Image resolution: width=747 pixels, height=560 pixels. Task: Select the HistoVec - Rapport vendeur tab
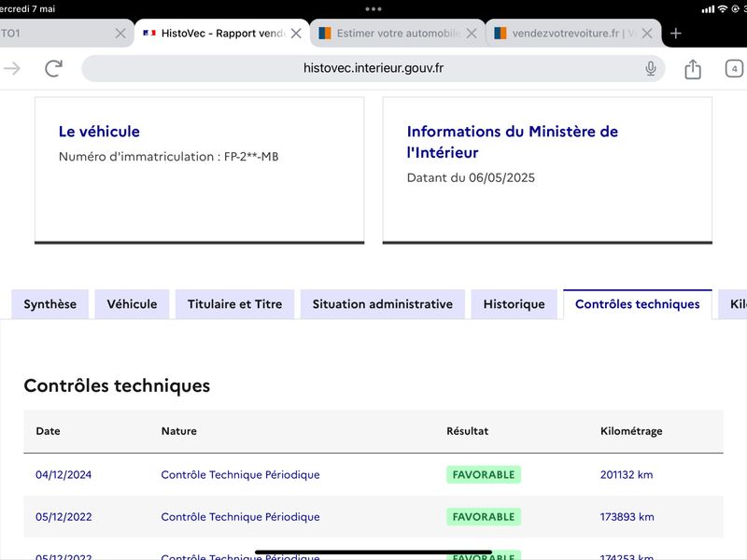(x=222, y=34)
